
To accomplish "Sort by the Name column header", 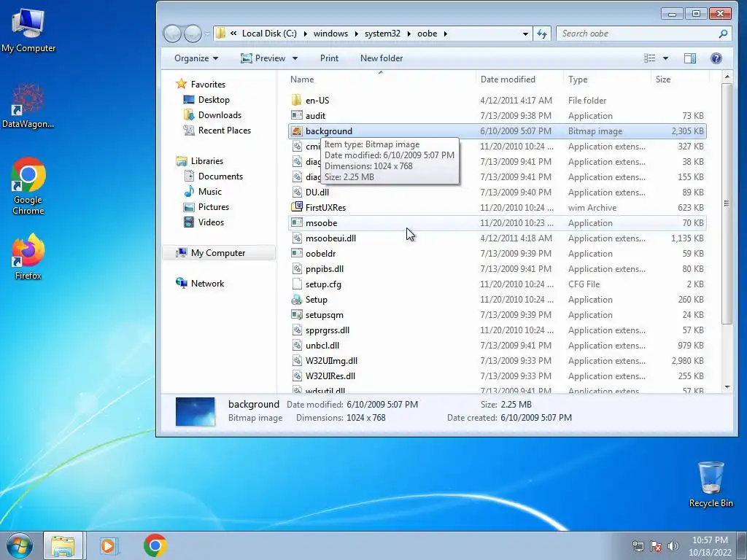I will 381,79.
